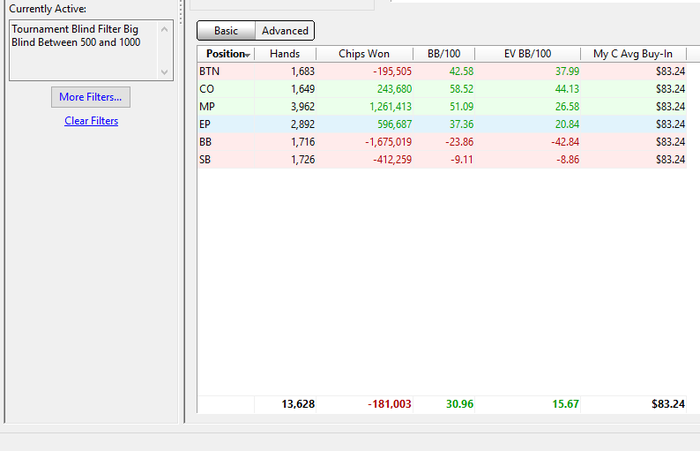The width and height of the screenshot is (700, 451).
Task: Click the -412,259 chips won value
Action: click(392, 159)
